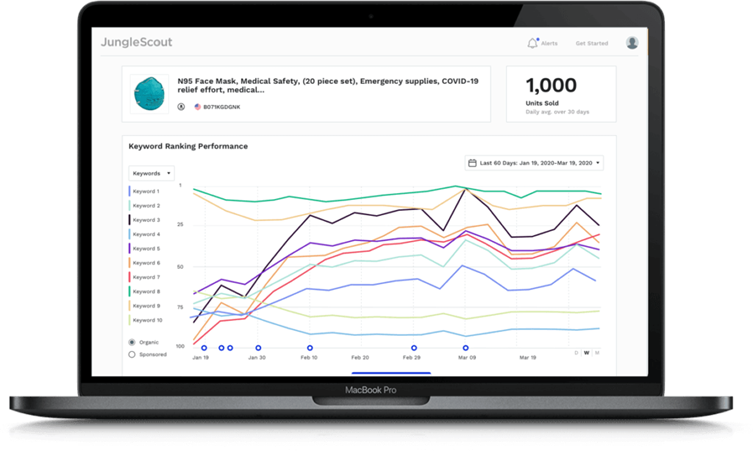Select the Sponsored radio button
Image resolution: width=753 pixels, height=451 pixels.
pos(132,354)
